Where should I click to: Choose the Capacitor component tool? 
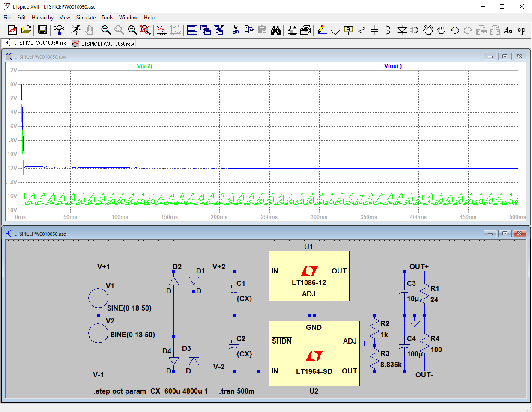pos(375,30)
